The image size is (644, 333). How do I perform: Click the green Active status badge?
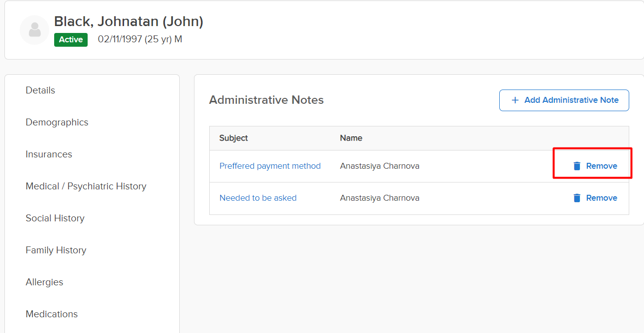(71, 40)
